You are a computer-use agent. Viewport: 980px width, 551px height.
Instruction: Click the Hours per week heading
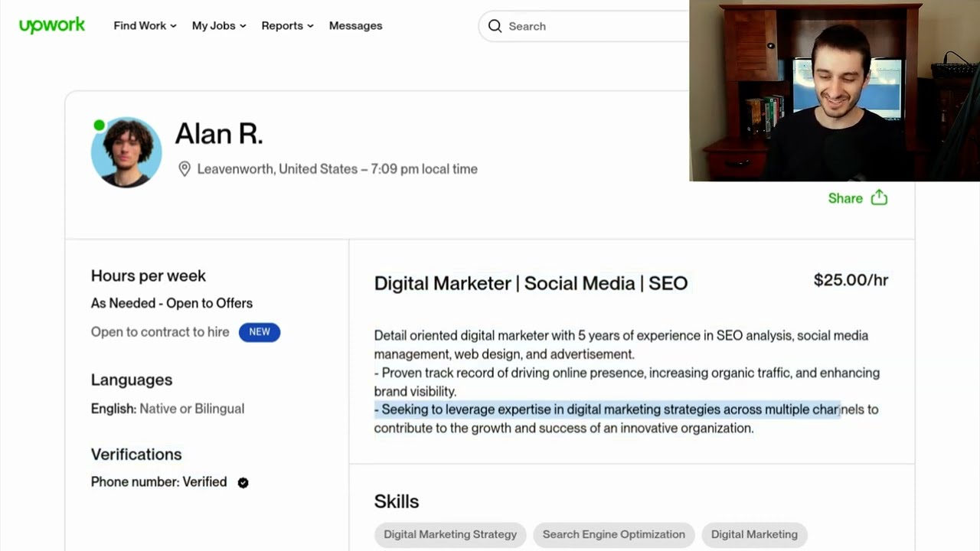pyautogui.click(x=149, y=275)
